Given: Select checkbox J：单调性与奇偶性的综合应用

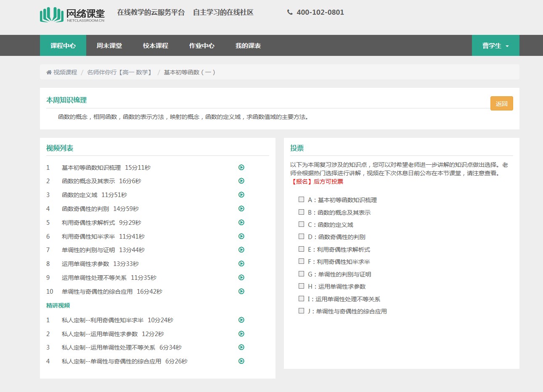Looking at the screenshot, I should (x=301, y=311).
